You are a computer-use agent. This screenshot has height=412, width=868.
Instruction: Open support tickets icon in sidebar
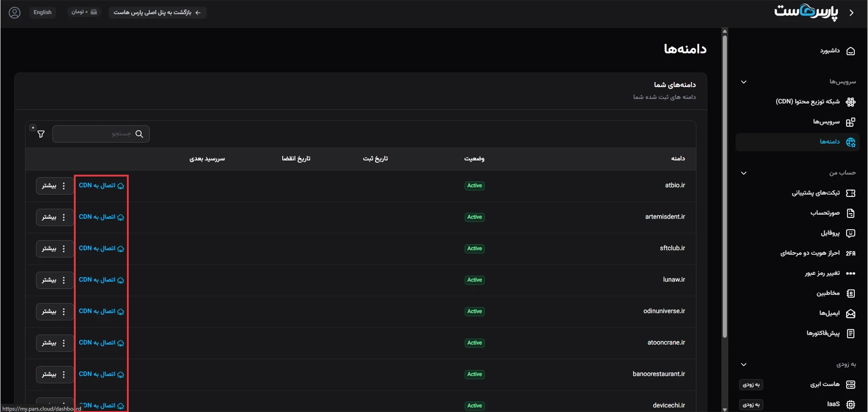pos(851,193)
